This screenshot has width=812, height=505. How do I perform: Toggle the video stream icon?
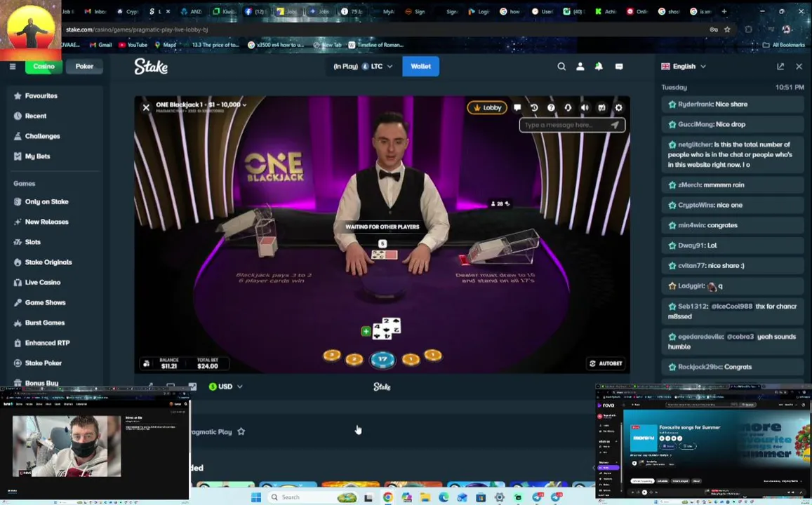point(601,107)
